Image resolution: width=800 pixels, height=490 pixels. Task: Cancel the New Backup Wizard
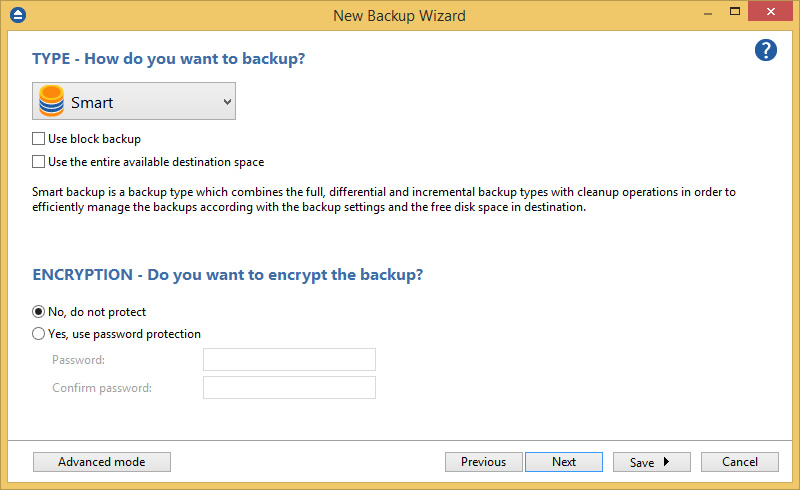(x=739, y=462)
